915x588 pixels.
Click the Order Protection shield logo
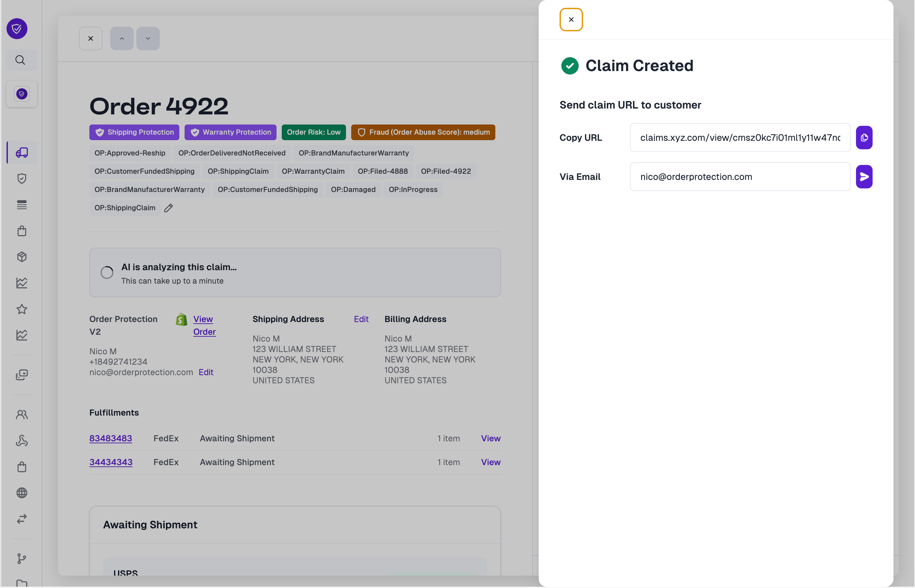pos(17,29)
